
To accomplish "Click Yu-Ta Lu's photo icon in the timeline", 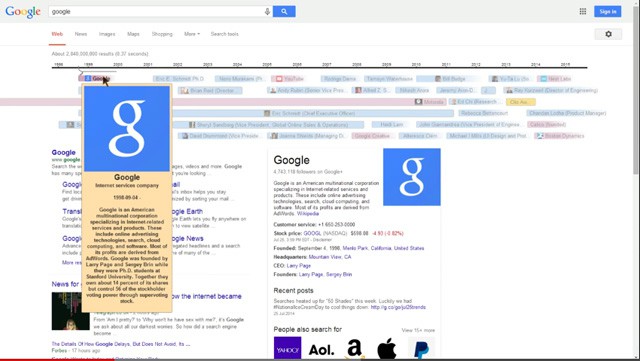I will pyautogui.click(x=495, y=79).
